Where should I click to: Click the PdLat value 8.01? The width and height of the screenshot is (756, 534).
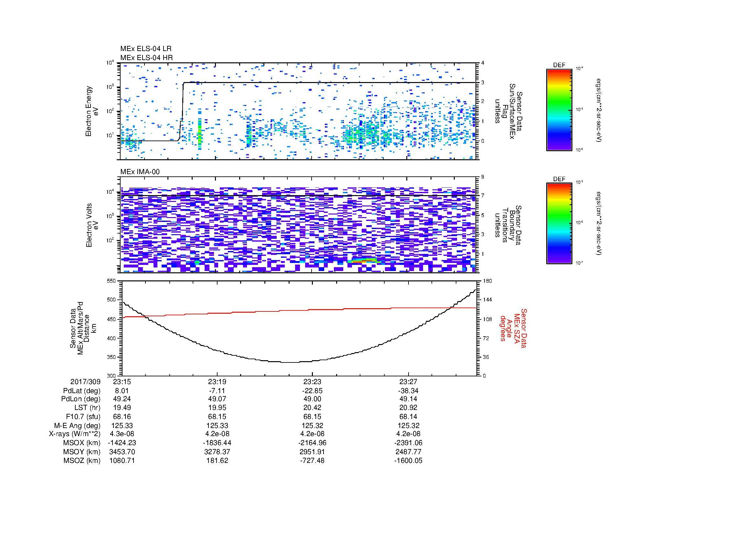122,391
